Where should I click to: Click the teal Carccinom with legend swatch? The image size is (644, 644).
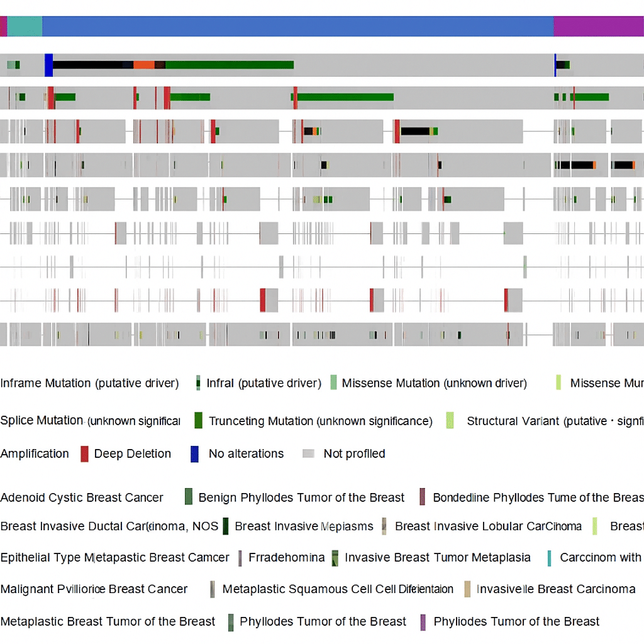[x=549, y=558]
